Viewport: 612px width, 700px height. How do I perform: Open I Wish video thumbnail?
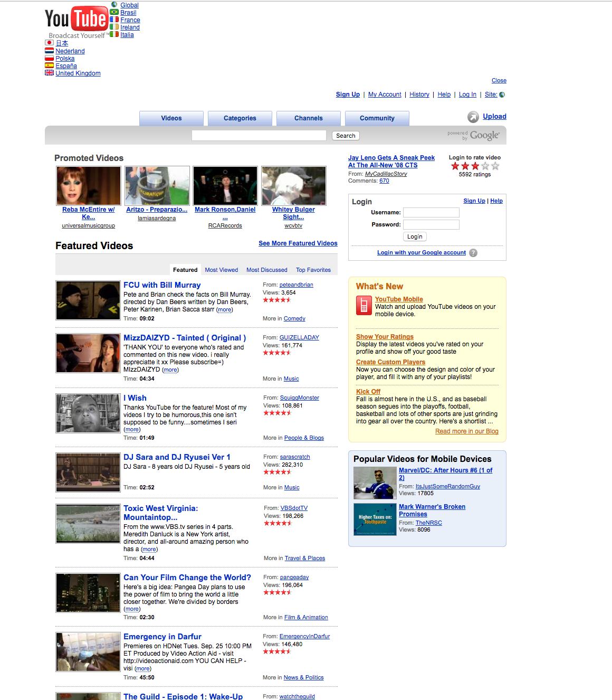click(x=88, y=413)
